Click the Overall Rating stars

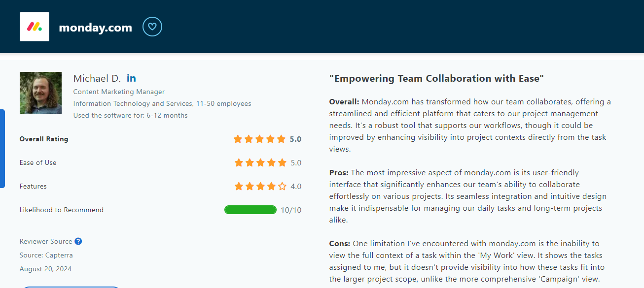point(260,139)
